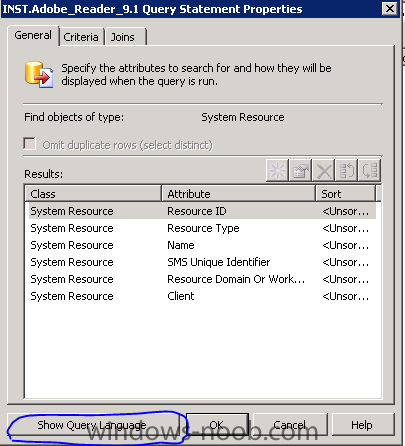Click the Delete X toolbar icon
This screenshot has height=446, width=405.
coord(324,171)
